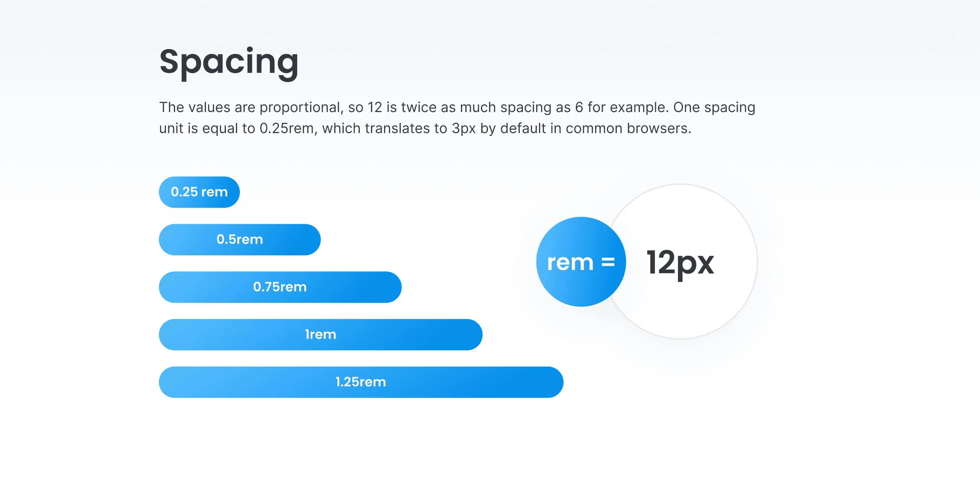The height and width of the screenshot is (491, 980).
Task: Click the word "translates" in the paragraph
Action: 406,128
